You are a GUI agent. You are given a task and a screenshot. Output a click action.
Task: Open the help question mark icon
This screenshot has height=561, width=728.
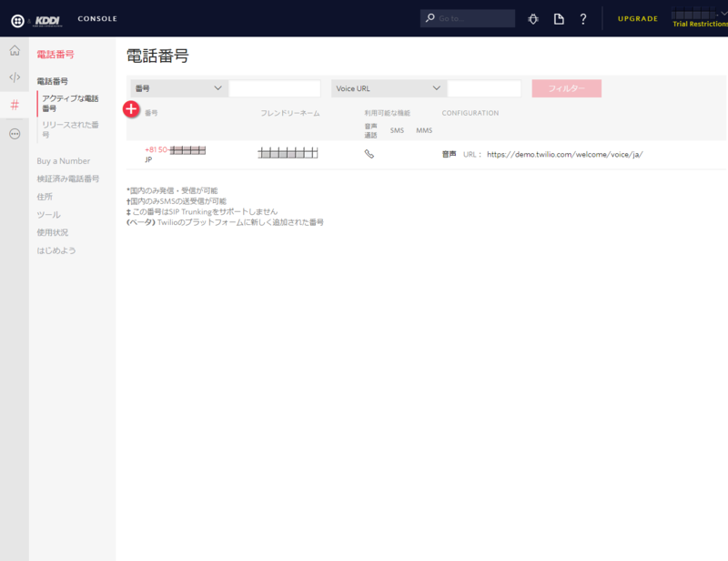pyautogui.click(x=583, y=19)
